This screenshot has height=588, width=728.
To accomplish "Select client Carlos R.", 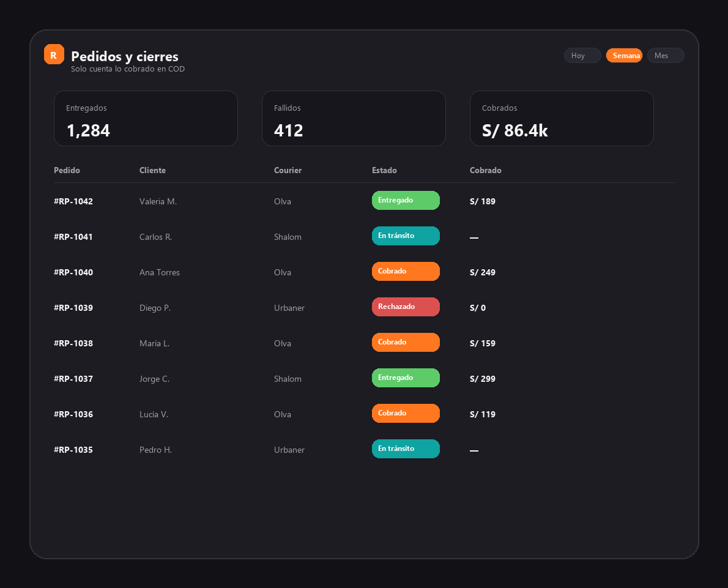I will tap(155, 237).
